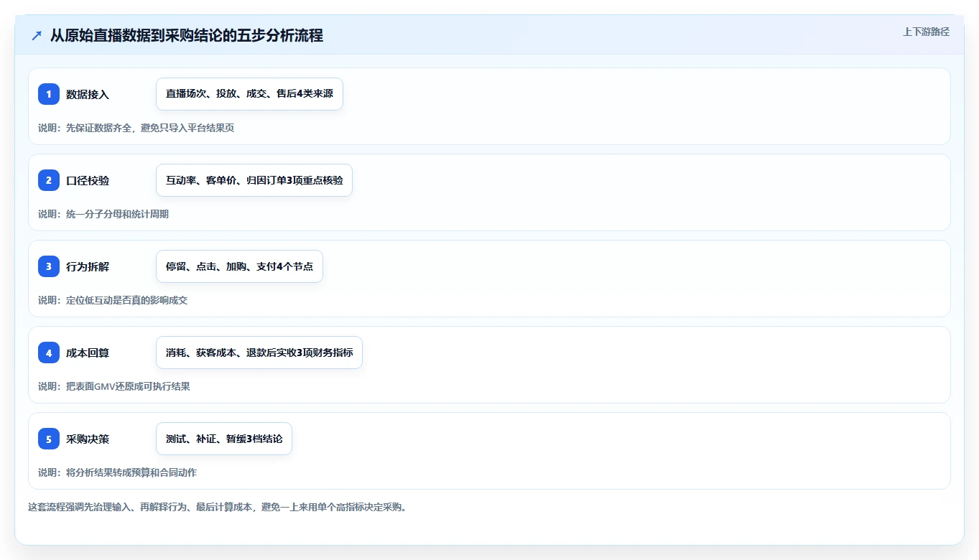Screen dimensions: 979x560
Task: Click the 直播场次、投放、成交、售后4类来源 chip
Action: point(249,94)
